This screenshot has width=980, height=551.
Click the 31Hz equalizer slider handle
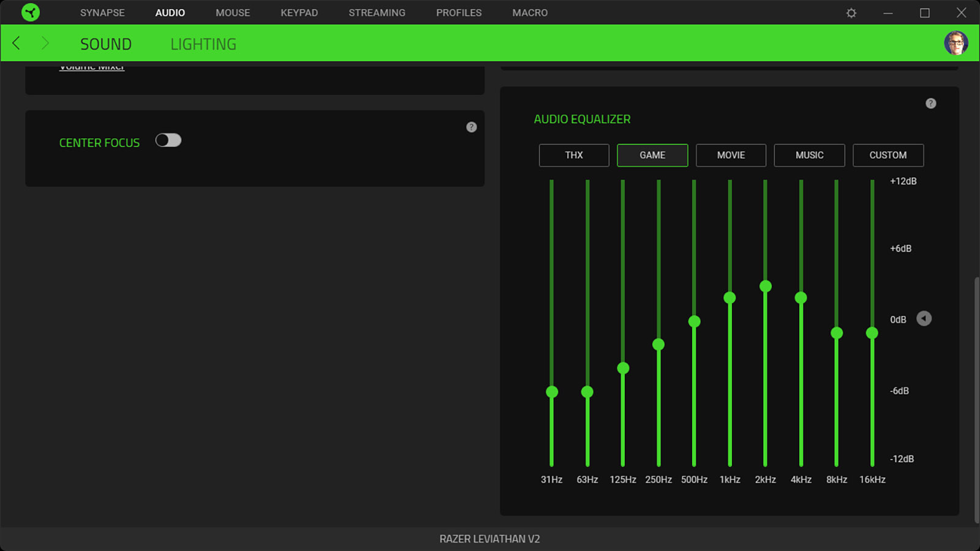tap(552, 392)
